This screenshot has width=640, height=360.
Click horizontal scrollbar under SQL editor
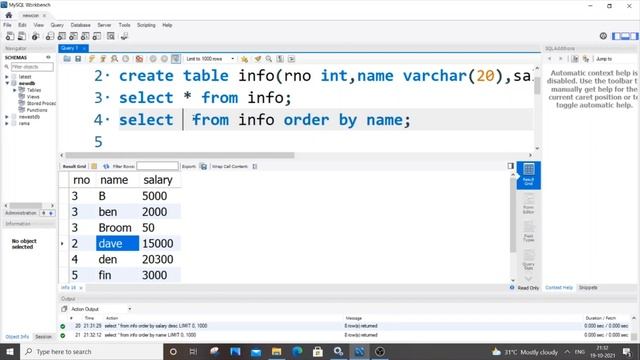[x=180, y=155]
